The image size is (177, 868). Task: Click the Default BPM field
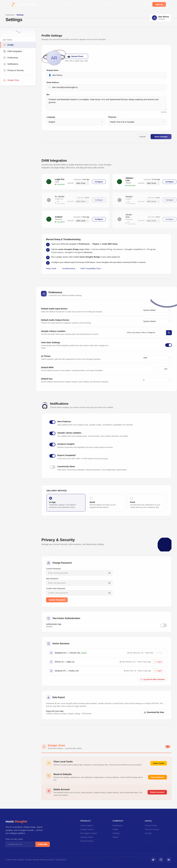(x=166, y=369)
